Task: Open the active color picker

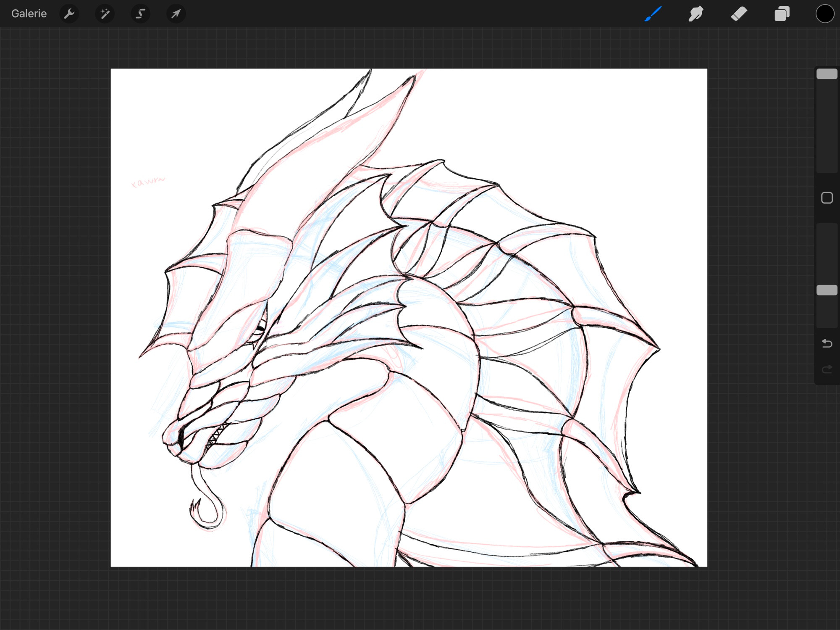Action: pos(825,13)
